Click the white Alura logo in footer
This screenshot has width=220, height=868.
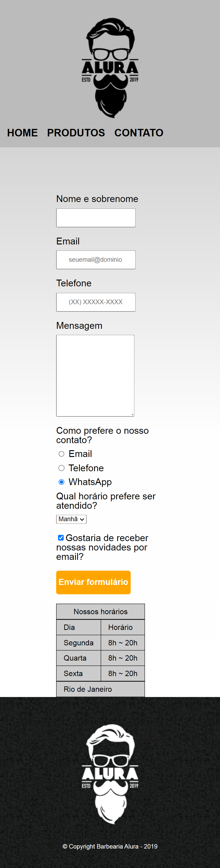click(x=110, y=774)
